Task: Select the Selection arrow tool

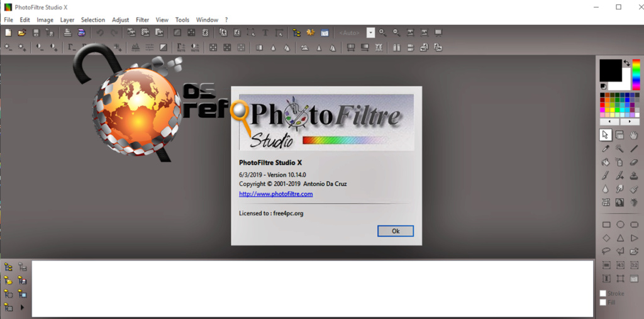Action: (x=606, y=135)
